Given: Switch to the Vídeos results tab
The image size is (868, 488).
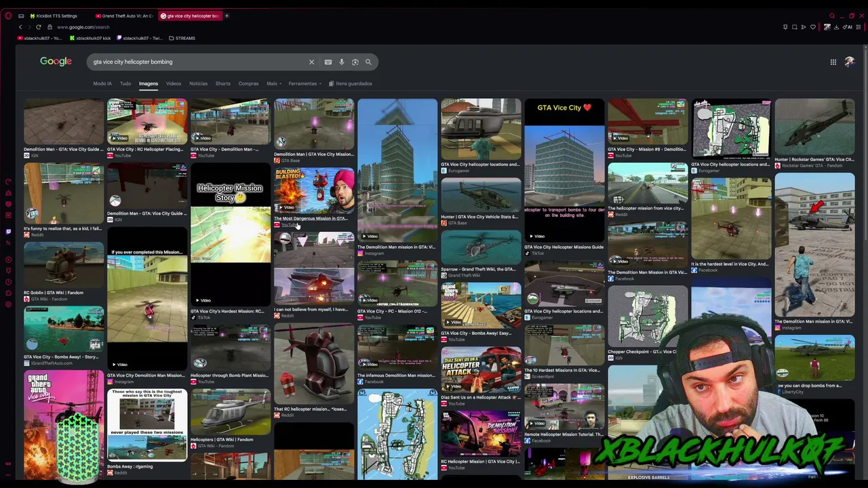Looking at the screenshot, I should tap(174, 83).
